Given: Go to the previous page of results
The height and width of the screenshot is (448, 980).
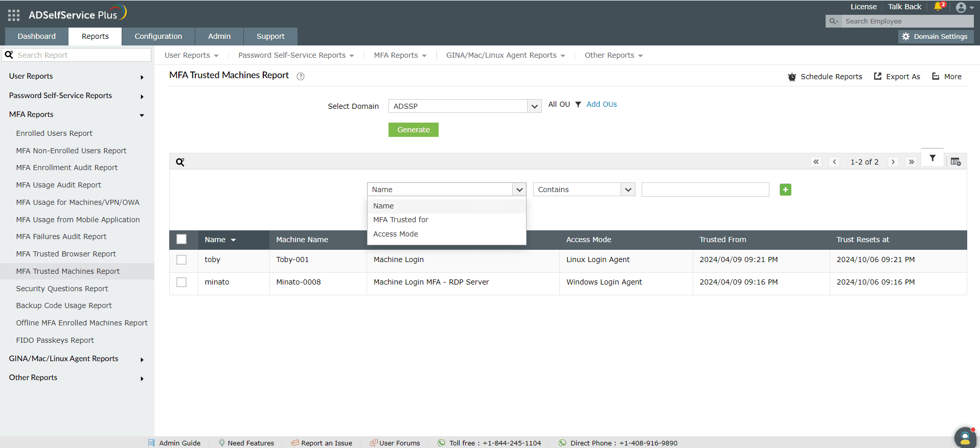Looking at the screenshot, I should [834, 162].
